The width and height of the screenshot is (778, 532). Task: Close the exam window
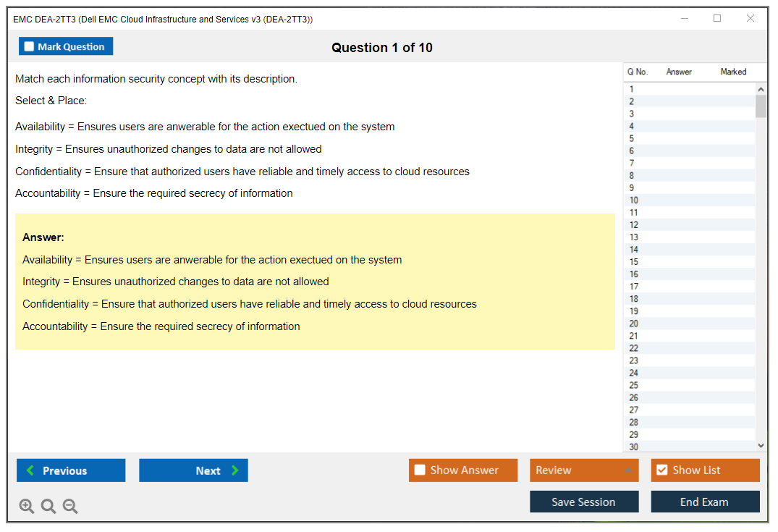[750, 19]
